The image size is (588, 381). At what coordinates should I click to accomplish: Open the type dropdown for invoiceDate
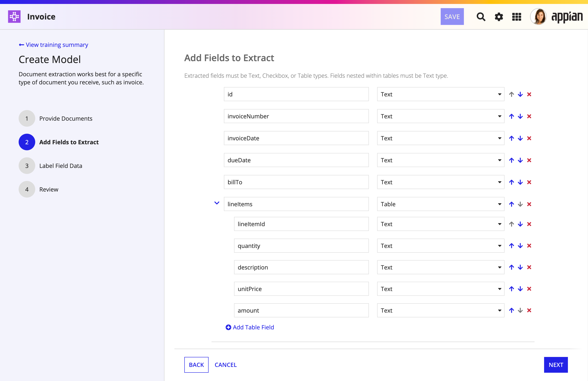click(441, 138)
